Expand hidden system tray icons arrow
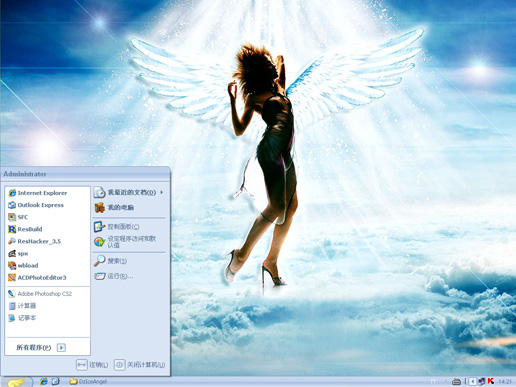The width and height of the screenshot is (516, 387). (472, 382)
